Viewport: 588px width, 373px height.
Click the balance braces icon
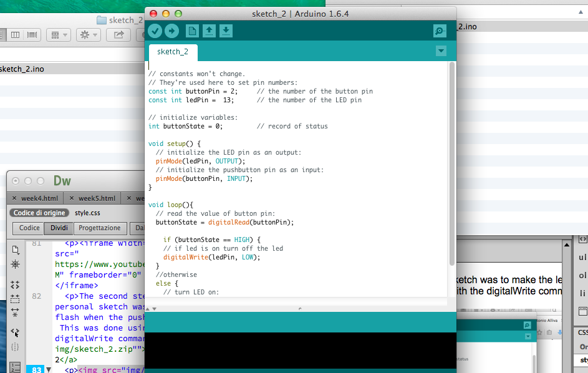tap(15, 347)
